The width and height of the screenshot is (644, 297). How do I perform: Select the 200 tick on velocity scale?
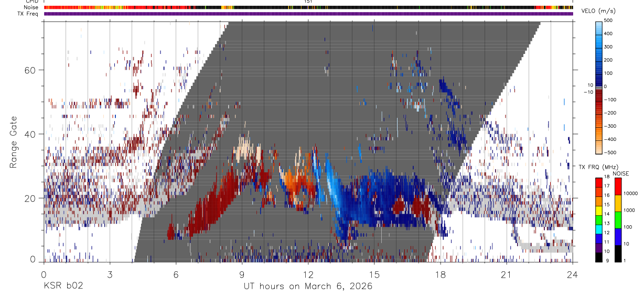(609, 60)
